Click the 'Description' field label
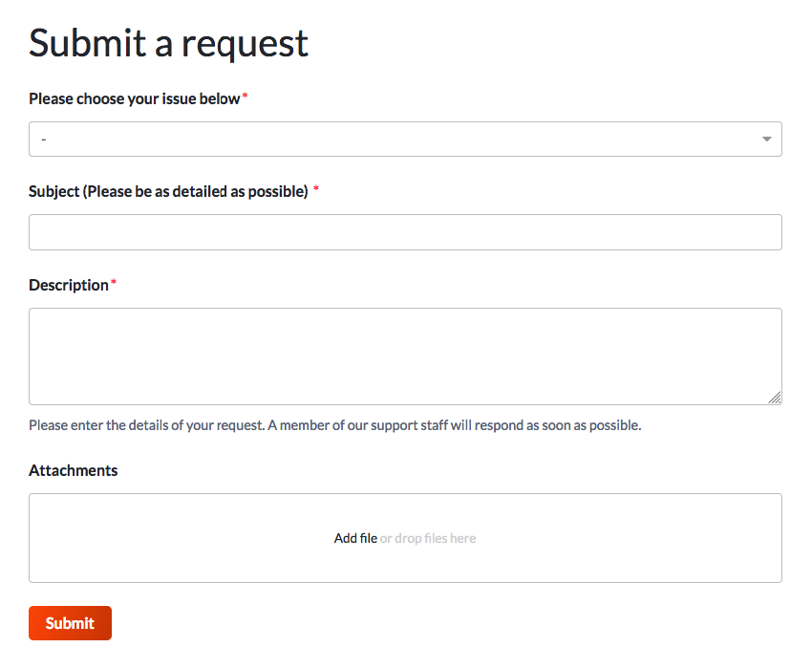The height and width of the screenshot is (669, 812). point(67,285)
